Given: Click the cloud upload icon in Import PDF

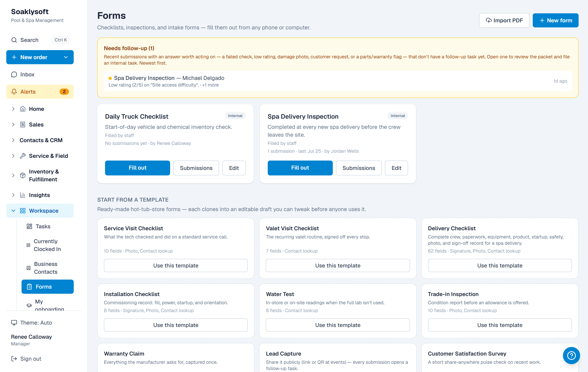Looking at the screenshot, I should tap(488, 21).
